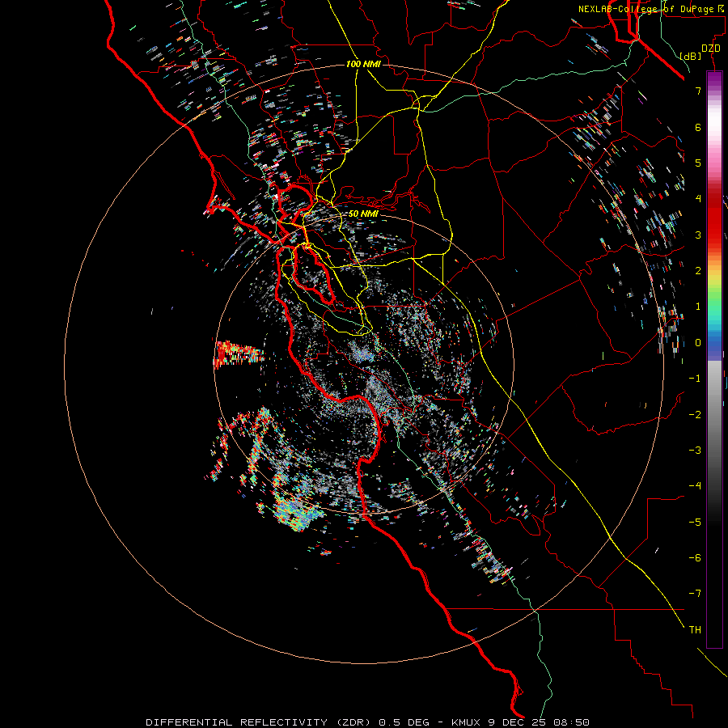This screenshot has height=728, width=728.
Task: Click the "6" value on the color scale
Action: coord(698,127)
